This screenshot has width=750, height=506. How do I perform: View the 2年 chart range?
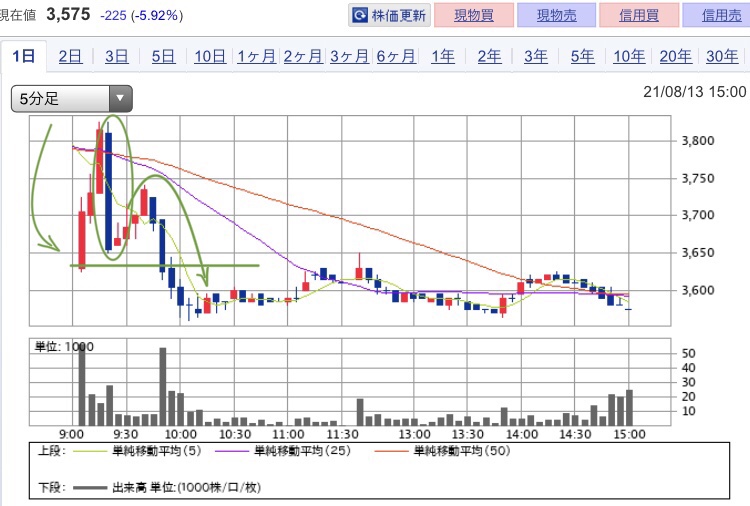[x=489, y=56]
